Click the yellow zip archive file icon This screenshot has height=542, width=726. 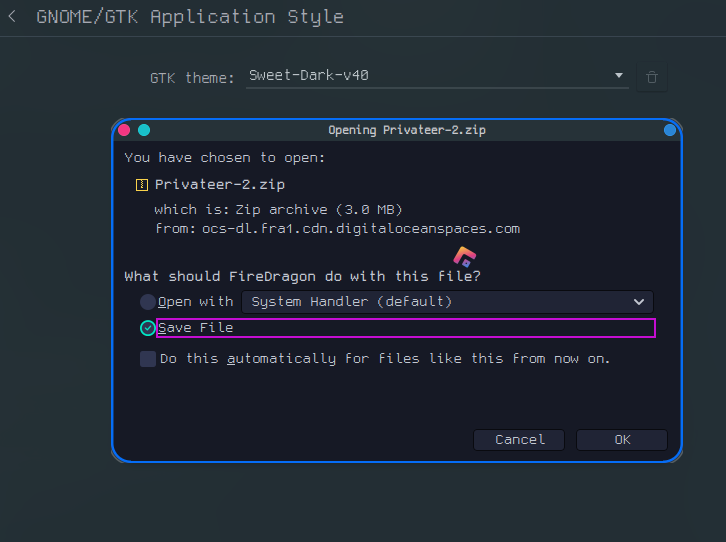[x=142, y=185]
